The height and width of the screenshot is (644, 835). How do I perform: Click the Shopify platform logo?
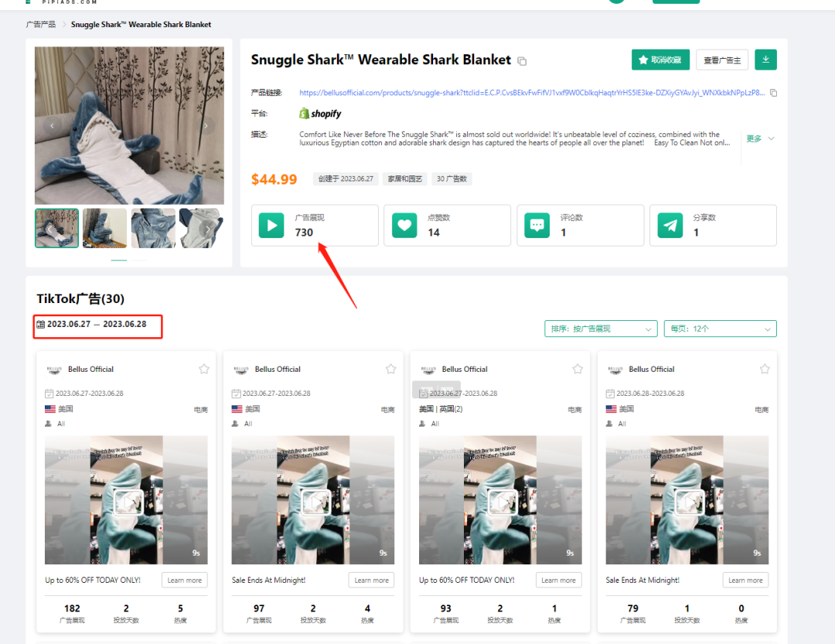coord(320,114)
